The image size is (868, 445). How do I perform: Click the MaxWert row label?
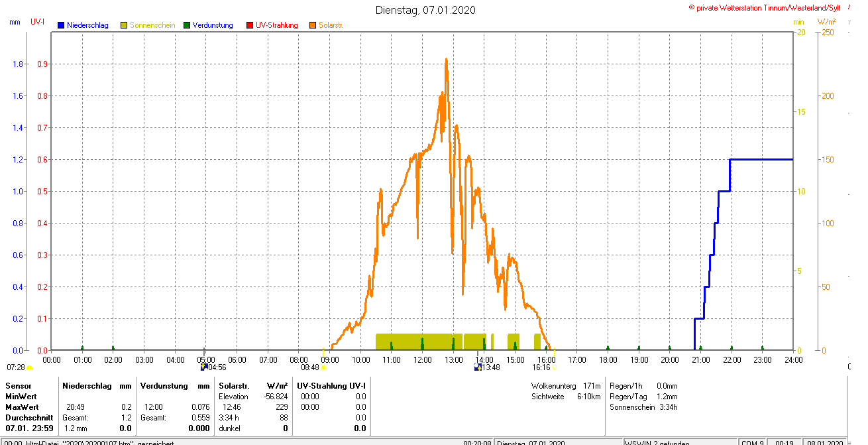(22, 407)
